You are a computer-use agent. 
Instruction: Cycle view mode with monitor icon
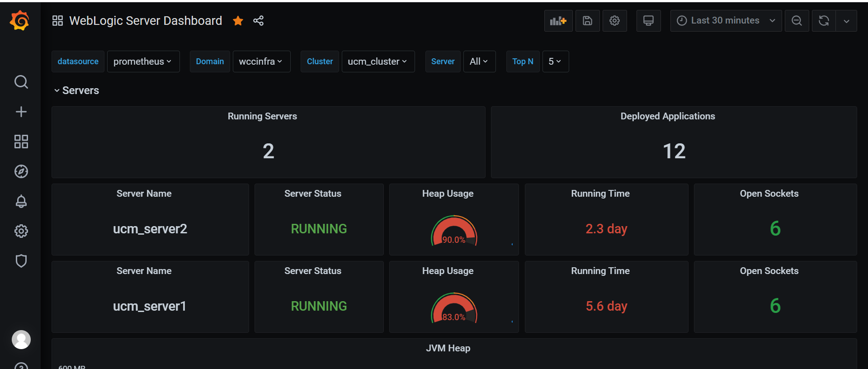648,21
